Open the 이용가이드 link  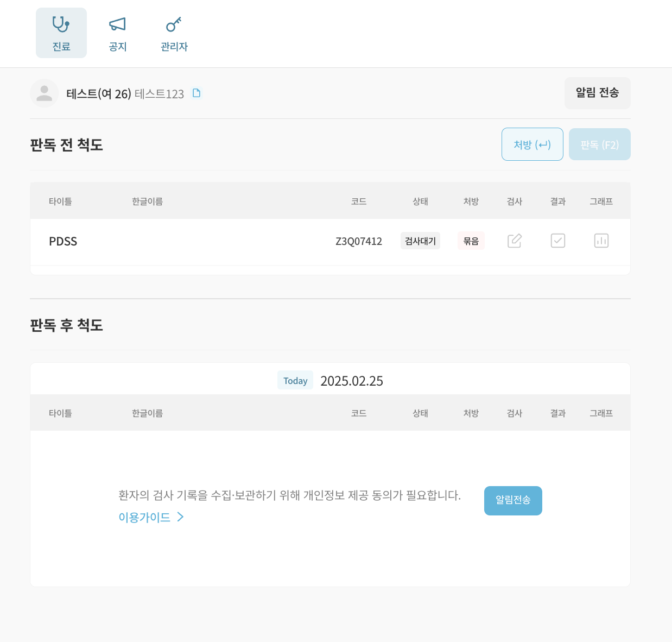pyautogui.click(x=144, y=517)
